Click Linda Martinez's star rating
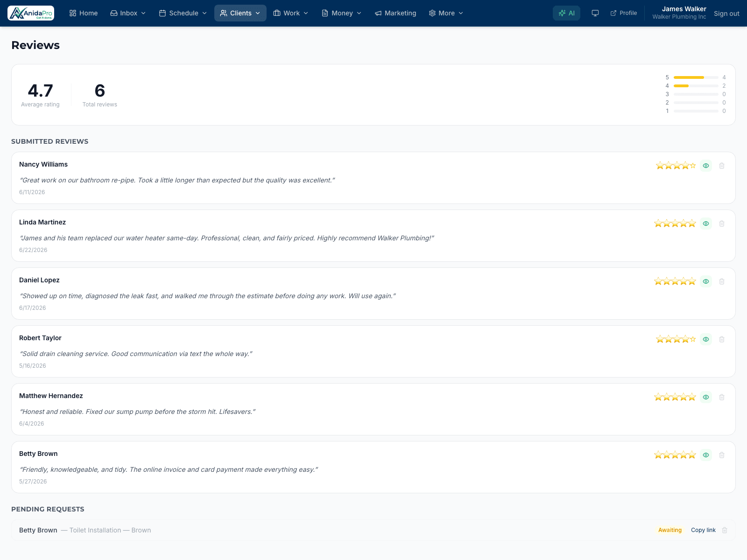The width and height of the screenshot is (747, 560). tap(675, 224)
